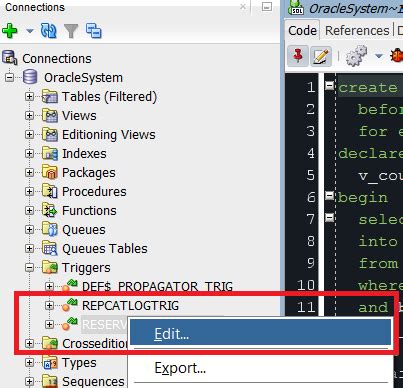
Task: Select the OracleSystem database icon
Action: [30, 77]
